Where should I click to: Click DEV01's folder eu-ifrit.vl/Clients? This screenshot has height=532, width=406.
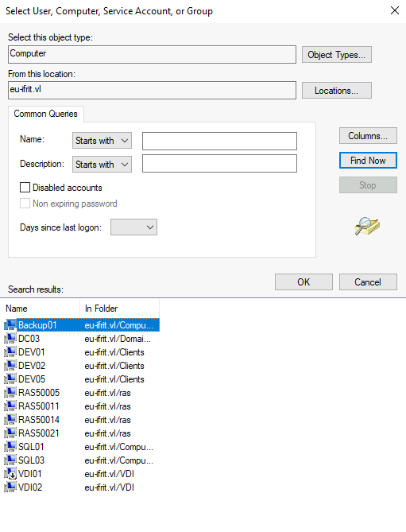114,352
